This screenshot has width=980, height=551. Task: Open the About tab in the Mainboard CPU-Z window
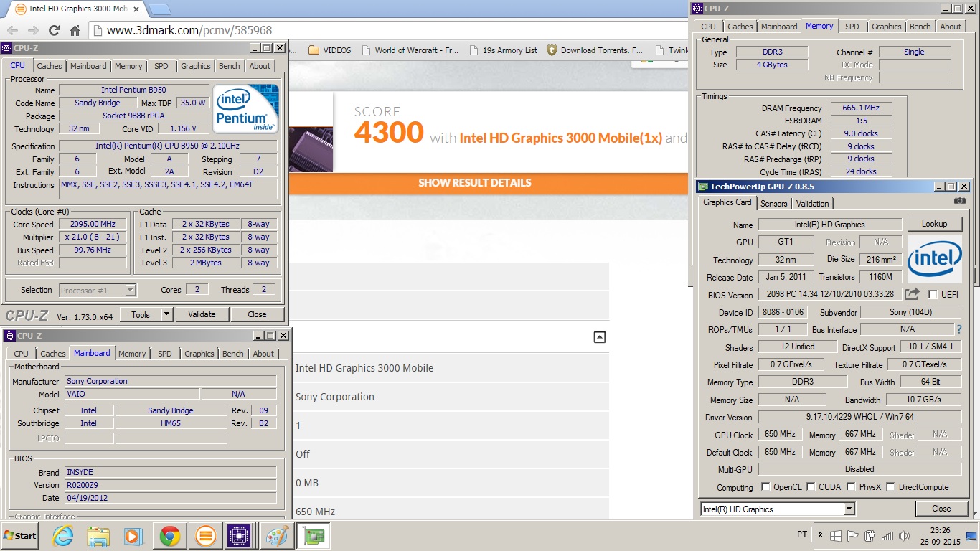click(x=263, y=354)
